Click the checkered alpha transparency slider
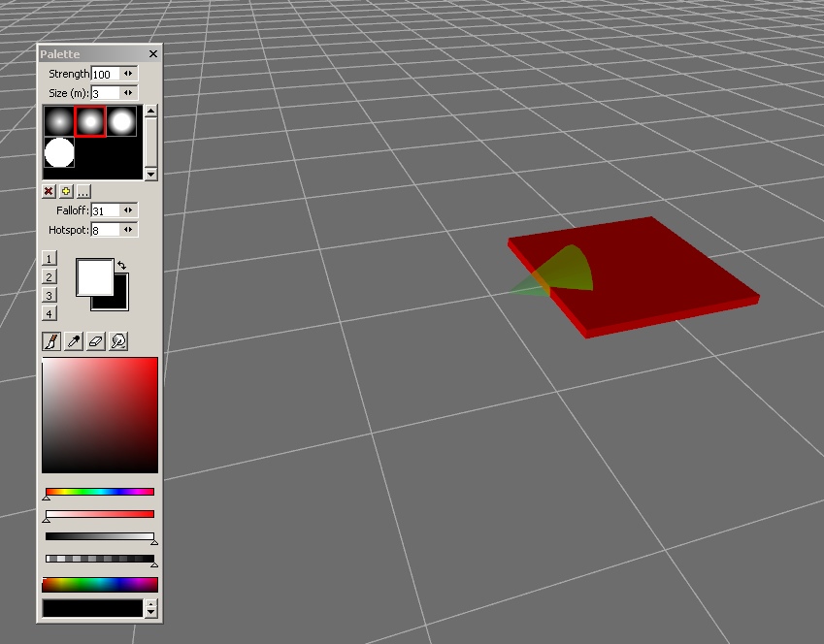The width and height of the screenshot is (824, 644). point(100,559)
